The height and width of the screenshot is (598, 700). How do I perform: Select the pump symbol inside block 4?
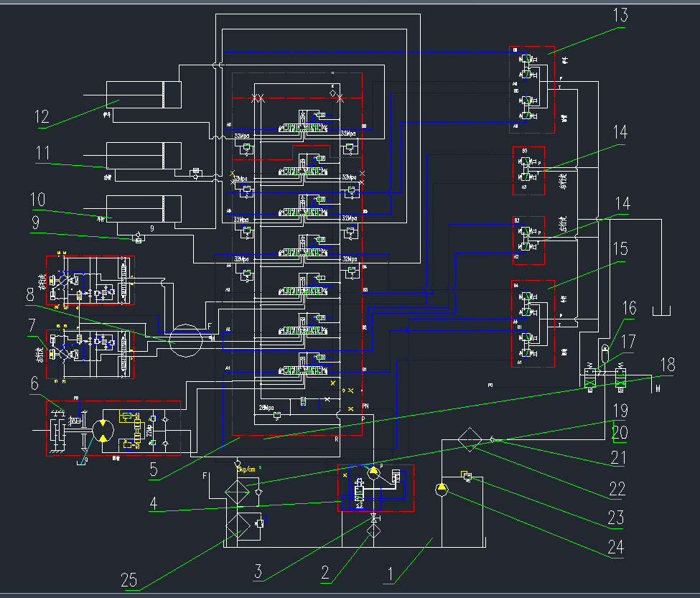pyautogui.click(x=373, y=472)
